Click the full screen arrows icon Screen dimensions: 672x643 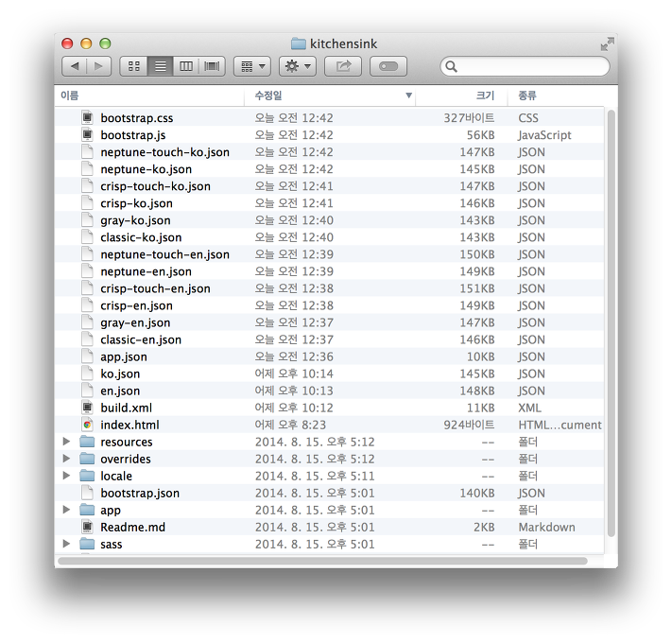(x=608, y=43)
